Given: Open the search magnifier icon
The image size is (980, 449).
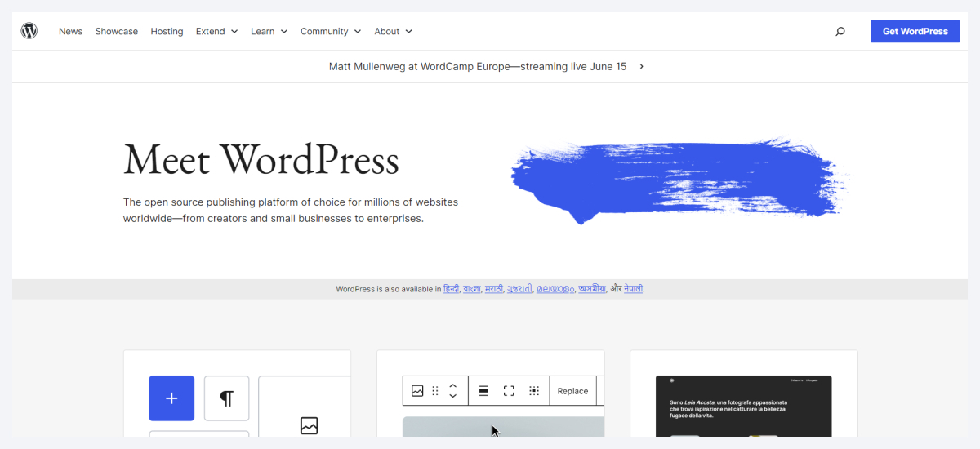Looking at the screenshot, I should (x=840, y=32).
